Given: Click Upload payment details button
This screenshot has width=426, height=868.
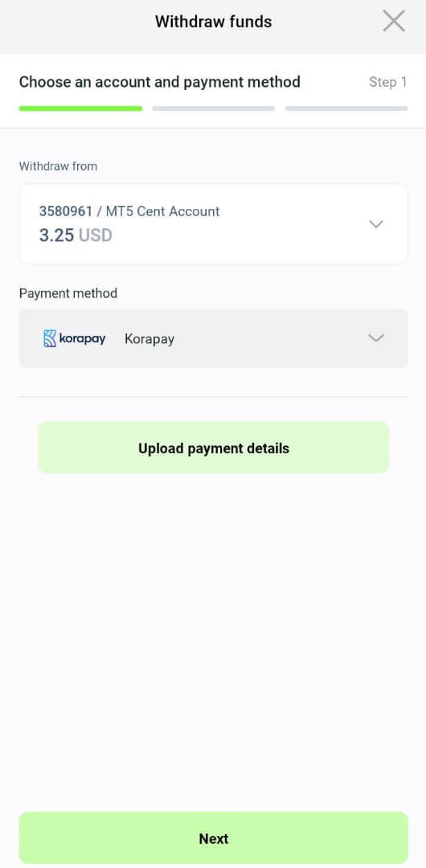Looking at the screenshot, I should [x=213, y=448].
